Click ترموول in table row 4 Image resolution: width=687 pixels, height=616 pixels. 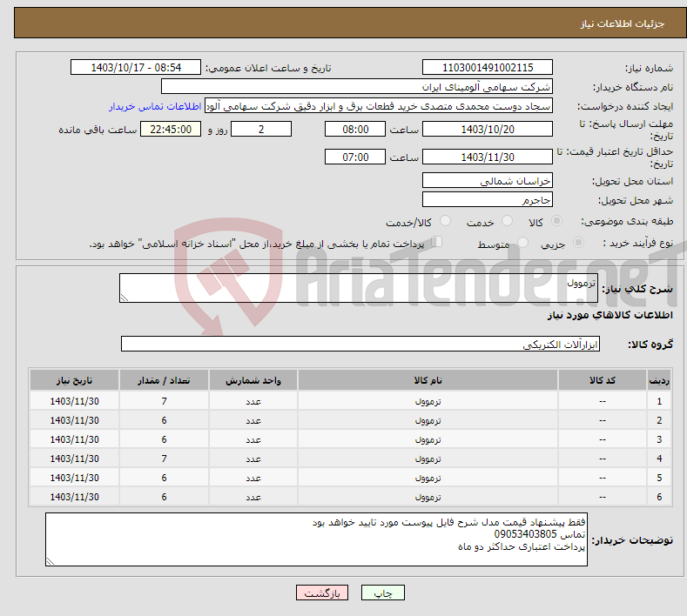(428, 459)
